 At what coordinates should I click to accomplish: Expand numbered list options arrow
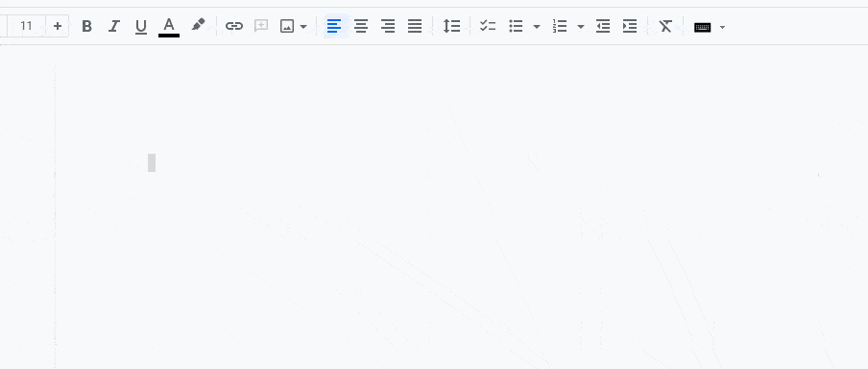tap(581, 27)
